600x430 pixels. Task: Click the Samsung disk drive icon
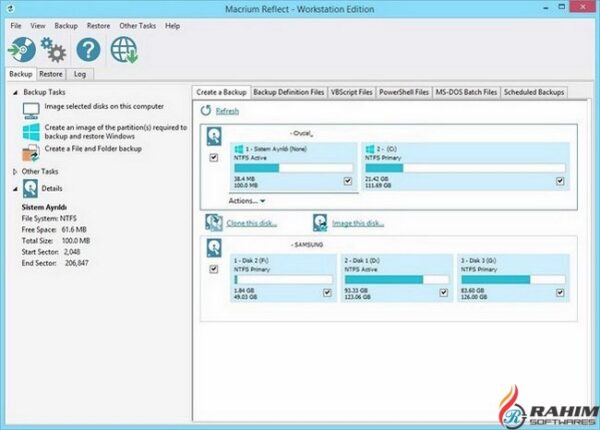pyautogui.click(x=214, y=248)
